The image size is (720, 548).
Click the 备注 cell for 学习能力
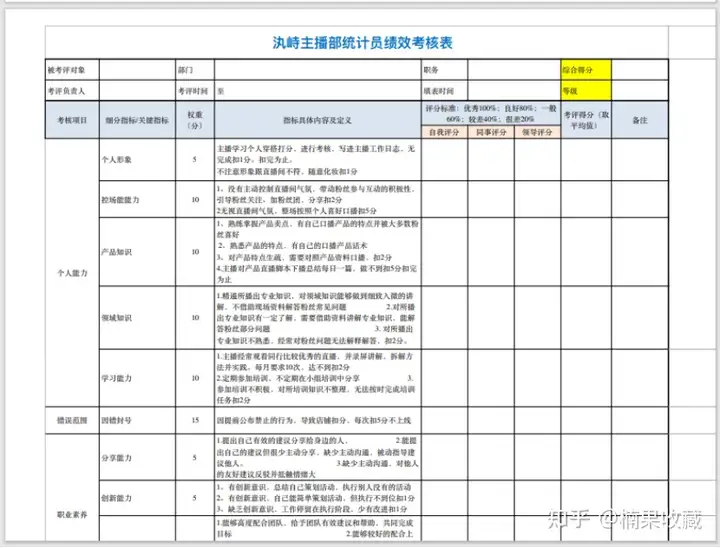640,378
